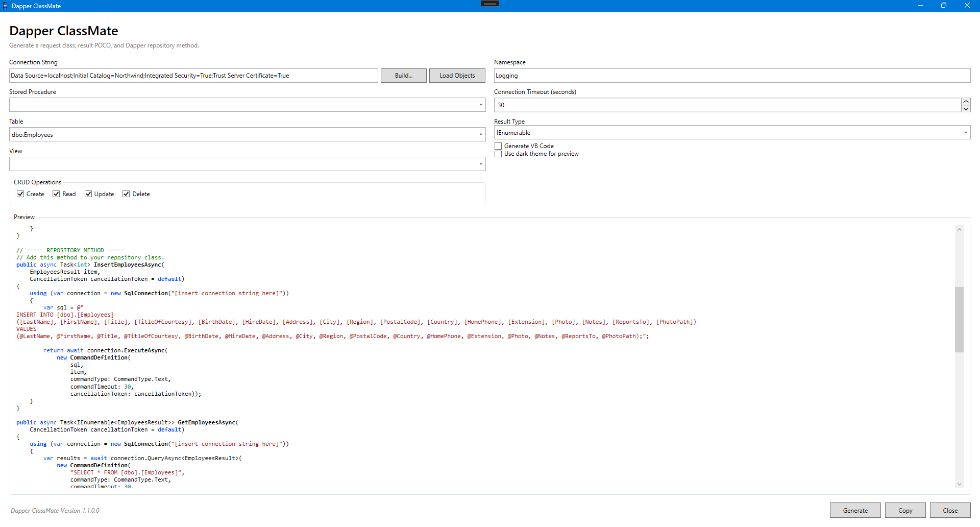Open the Result Type dropdown showing IEnumerable

click(732, 132)
